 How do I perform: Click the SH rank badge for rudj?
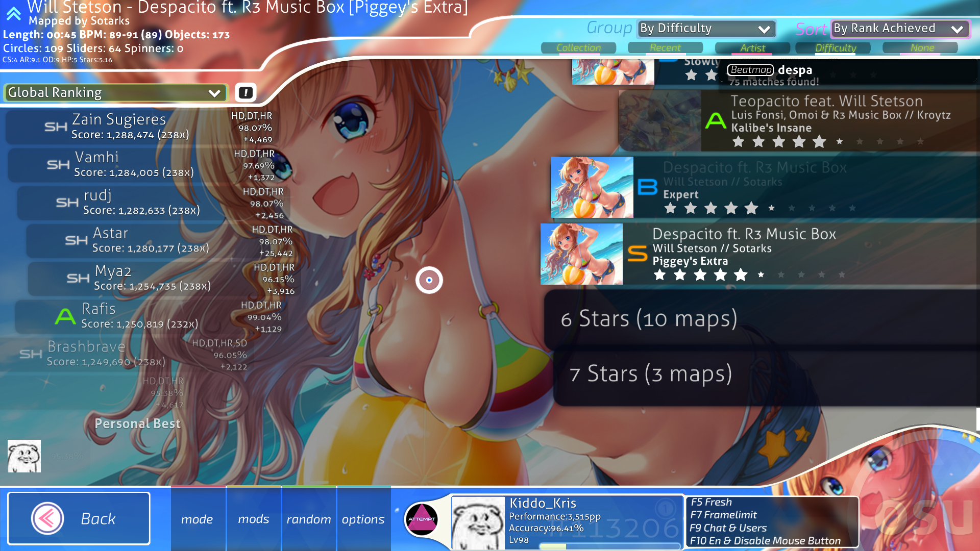pos(67,203)
